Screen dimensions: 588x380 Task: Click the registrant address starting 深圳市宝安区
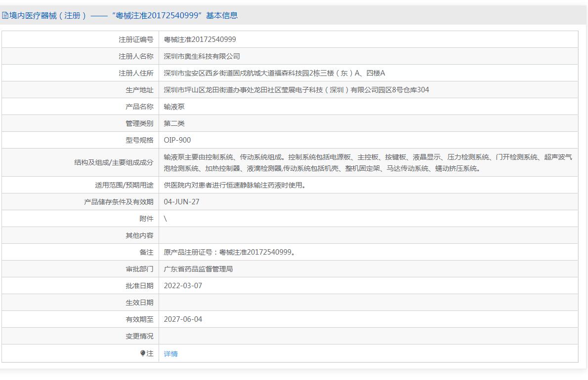pos(274,73)
